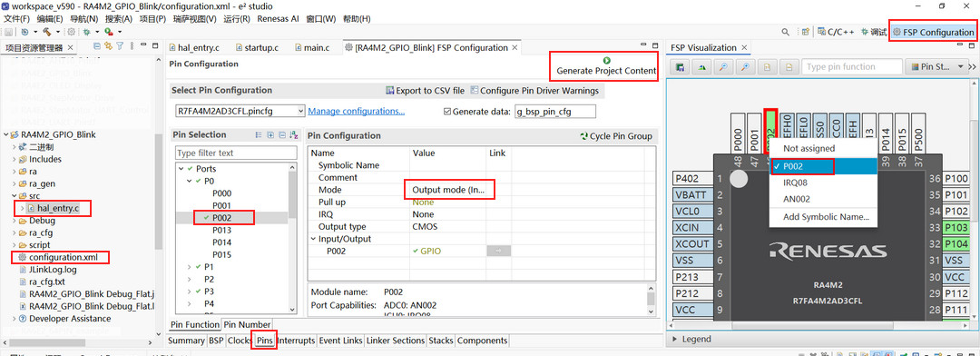This screenshot has height=356, width=980.
Task: Switch to the Pins tab
Action: [x=264, y=341]
